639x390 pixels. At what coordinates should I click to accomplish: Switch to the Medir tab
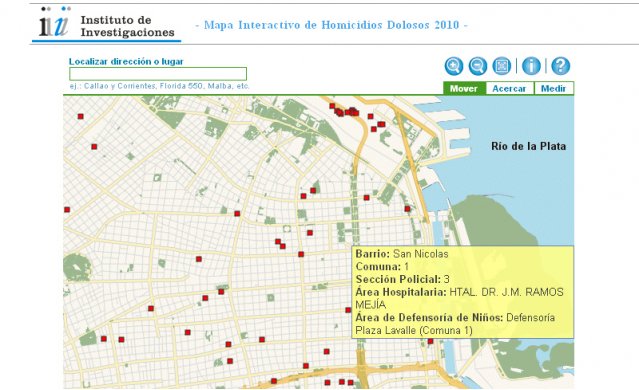tap(553, 88)
